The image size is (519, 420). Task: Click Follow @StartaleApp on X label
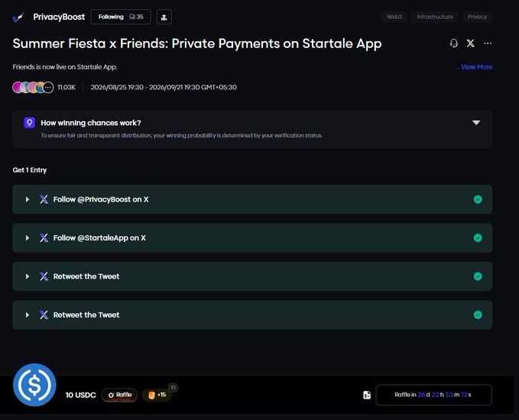pos(99,237)
